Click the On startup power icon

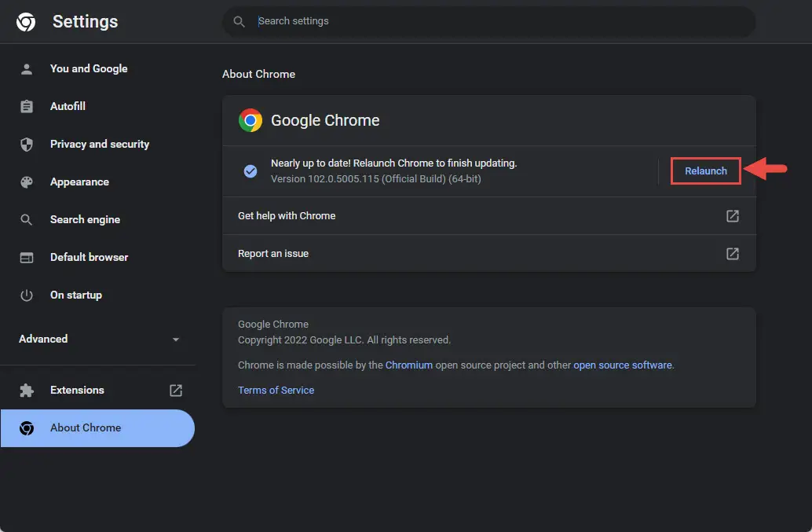(27, 295)
